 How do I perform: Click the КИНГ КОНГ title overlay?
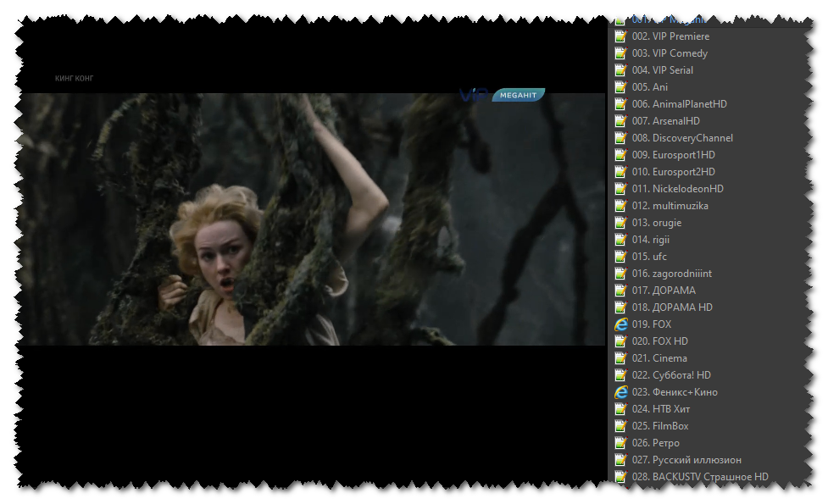74,78
